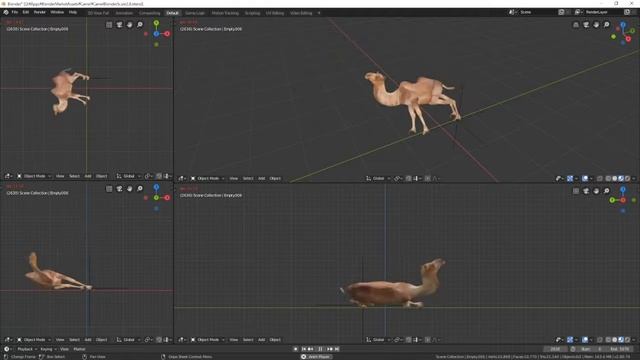The width and height of the screenshot is (640, 360).
Task: Click the pan hand icon in upper-right viewport
Action: coord(596,25)
